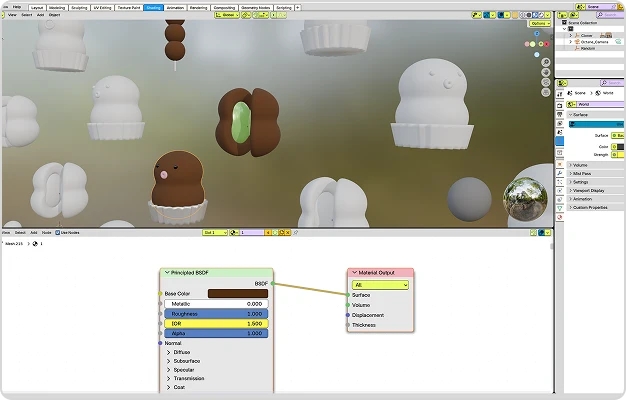The height and width of the screenshot is (400, 626).
Task: Open the Slot 1 material slot dropdown
Action: click(215, 233)
